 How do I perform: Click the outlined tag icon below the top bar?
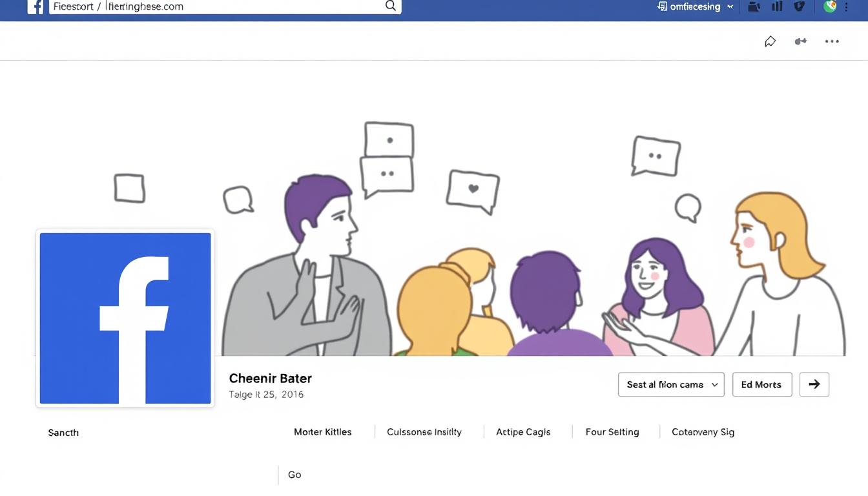click(x=770, y=41)
